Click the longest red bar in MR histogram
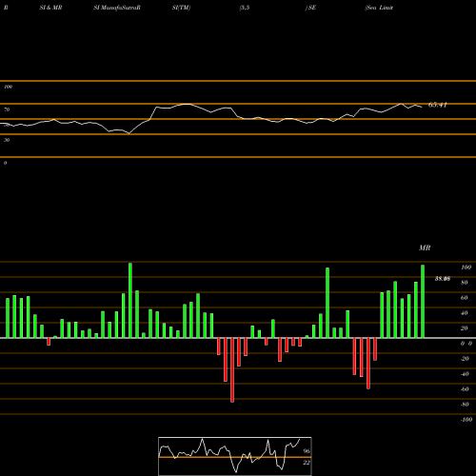476x476 pixels. [x=232, y=370]
